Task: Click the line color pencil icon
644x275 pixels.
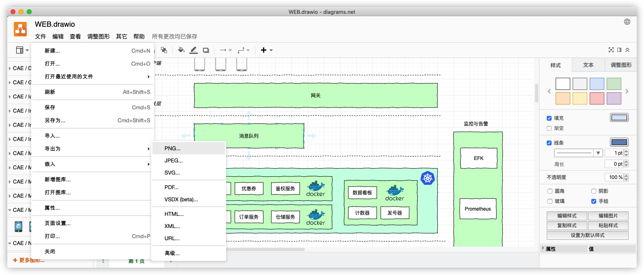Action: 194,50
